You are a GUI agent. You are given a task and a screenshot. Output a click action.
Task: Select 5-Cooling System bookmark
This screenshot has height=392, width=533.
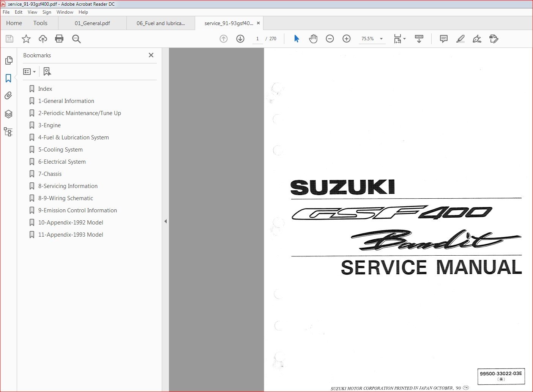click(x=60, y=150)
